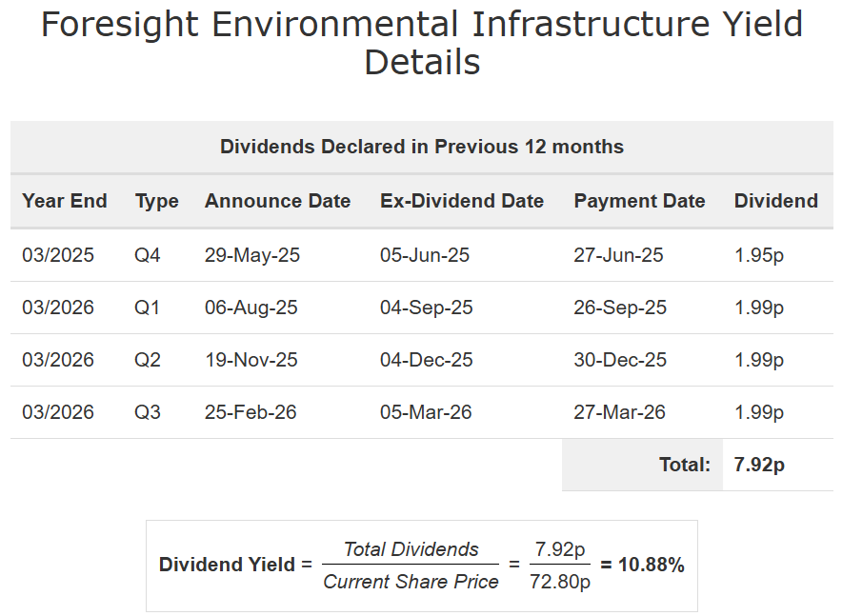Viewport: 842px width, 616px height.
Task: Click the Current Share Price text in formula
Action: tap(411, 582)
